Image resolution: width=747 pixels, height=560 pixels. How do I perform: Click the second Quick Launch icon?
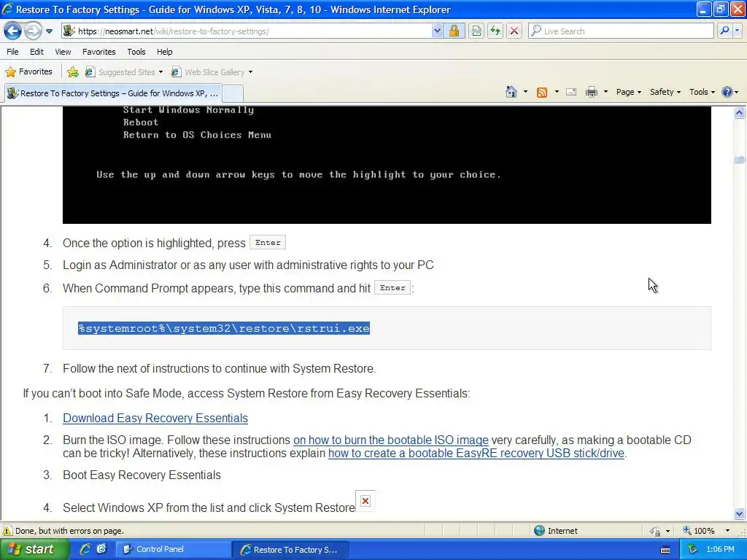pyautogui.click(x=101, y=550)
